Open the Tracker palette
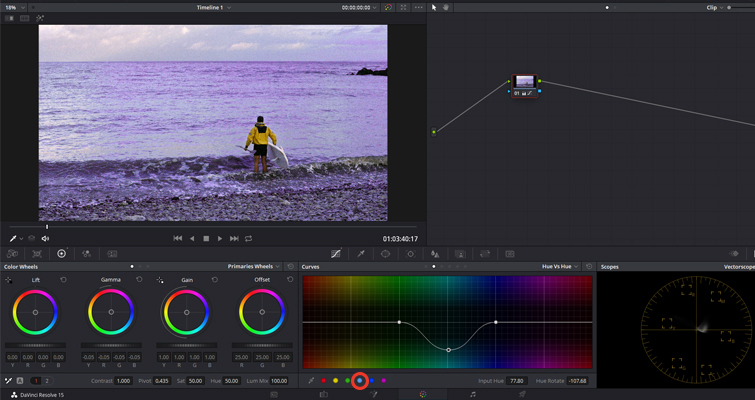The width and height of the screenshot is (755, 400). point(410,254)
